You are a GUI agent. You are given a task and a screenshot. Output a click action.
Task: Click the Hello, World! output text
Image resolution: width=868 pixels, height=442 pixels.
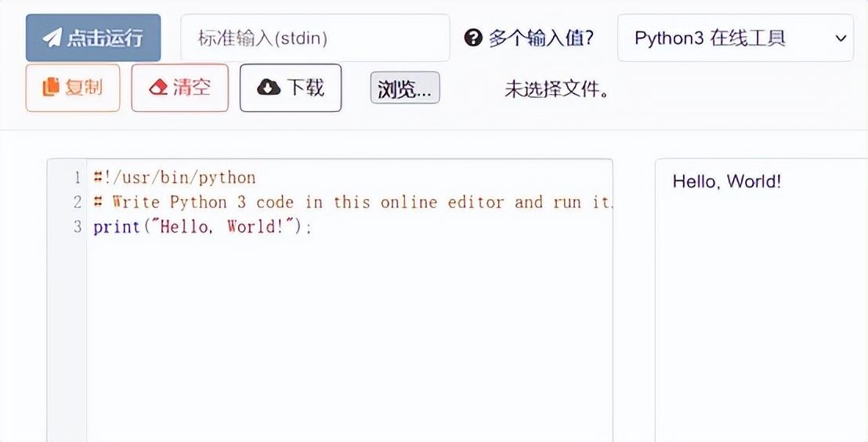pos(726,182)
